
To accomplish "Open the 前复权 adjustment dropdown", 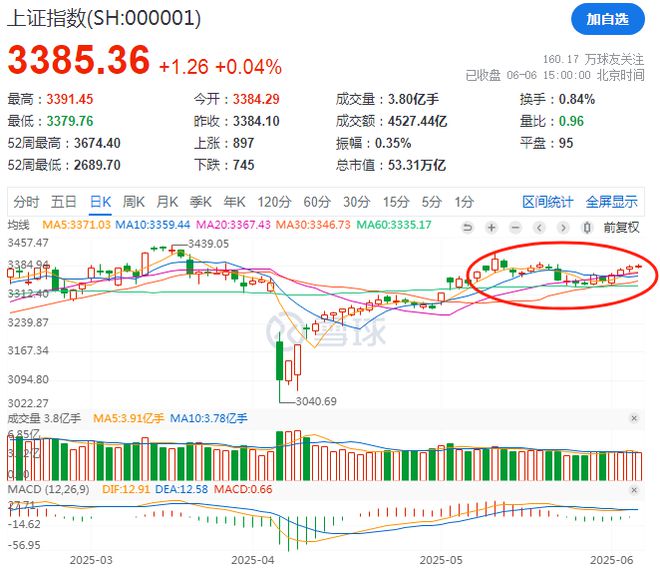I will click(x=621, y=228).
